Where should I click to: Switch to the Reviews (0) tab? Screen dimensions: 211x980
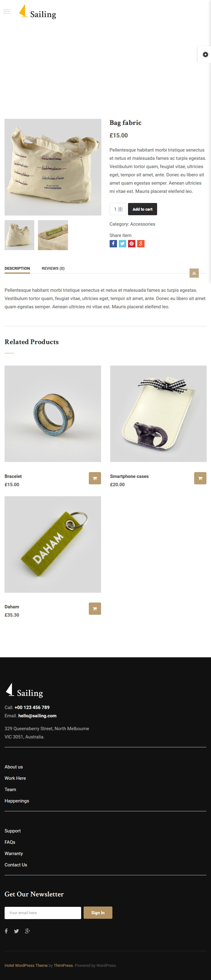coord(53,268)
